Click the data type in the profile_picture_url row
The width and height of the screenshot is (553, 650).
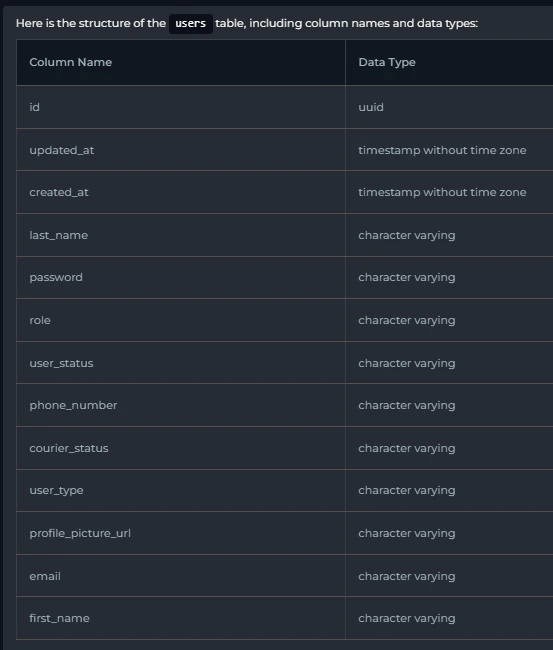pyautogui.click(x=407, y=534)
